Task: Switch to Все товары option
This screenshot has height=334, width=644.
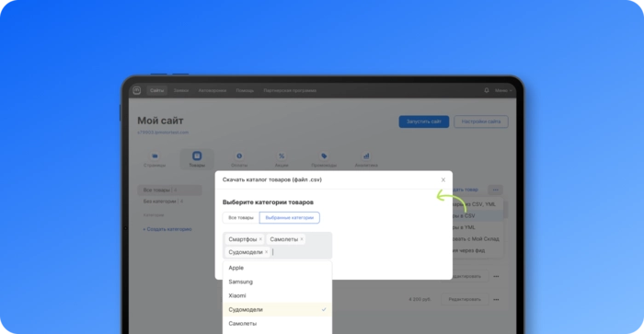Action: tap(241, 218)
